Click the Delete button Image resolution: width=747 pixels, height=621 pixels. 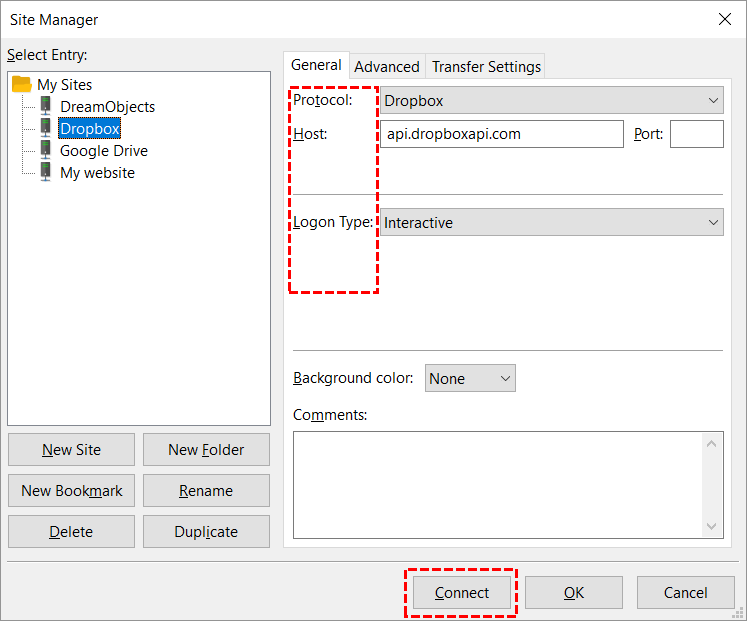[x=71, y=531]
